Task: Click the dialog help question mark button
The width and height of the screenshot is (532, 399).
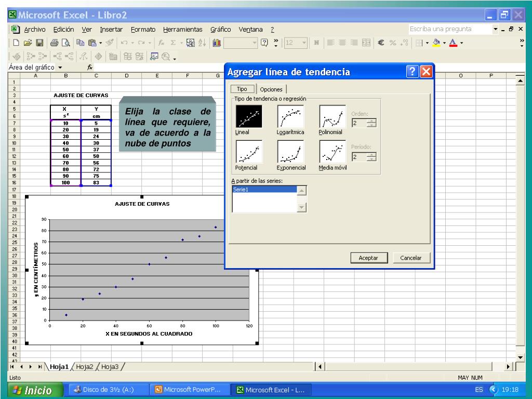Action: [x=412, y=72]
